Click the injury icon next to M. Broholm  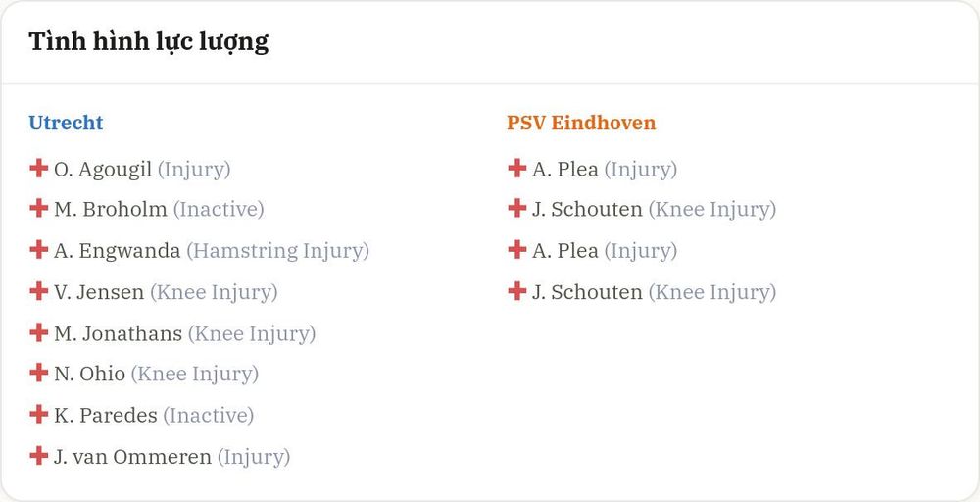(x=39, y=208)
